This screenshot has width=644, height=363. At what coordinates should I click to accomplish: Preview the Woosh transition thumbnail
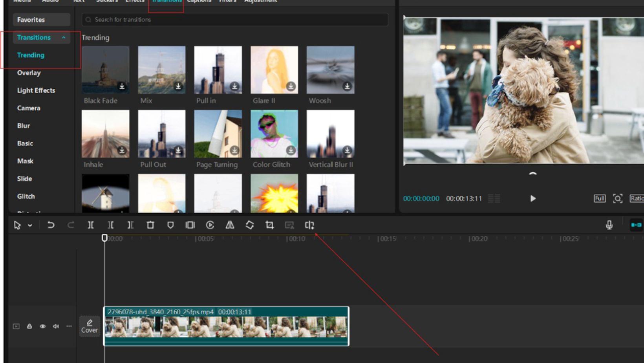[x=330, y=70]
